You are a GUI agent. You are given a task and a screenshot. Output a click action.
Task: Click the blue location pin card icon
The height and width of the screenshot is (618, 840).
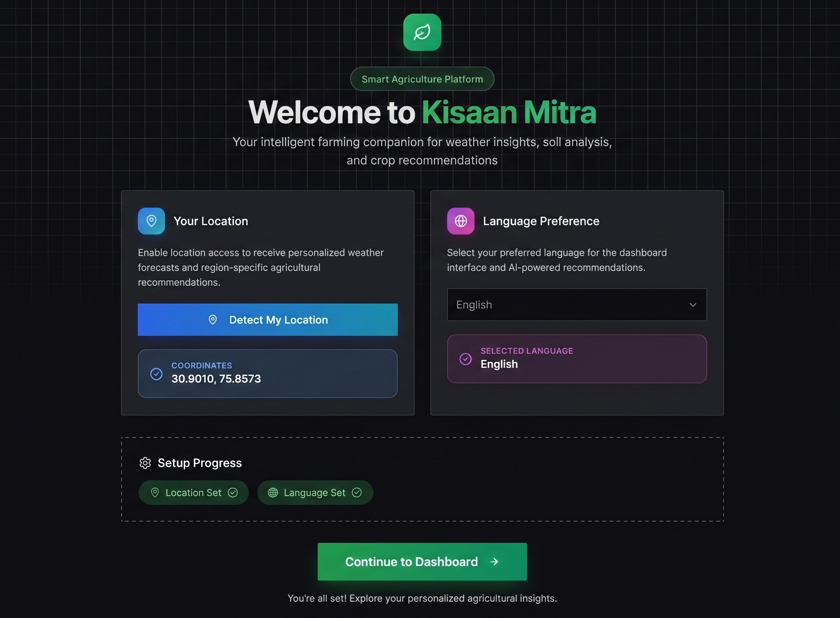pyautogui.click(x=151, y=221)
